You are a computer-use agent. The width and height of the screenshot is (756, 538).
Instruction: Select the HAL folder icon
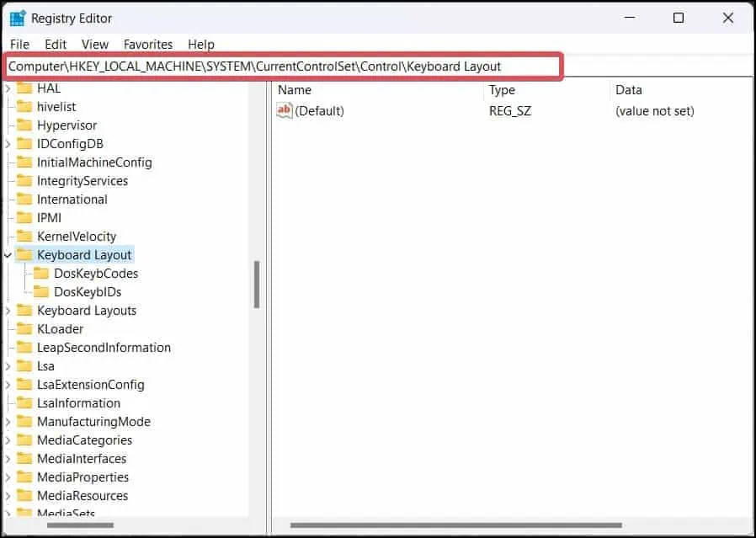pyautogui.click(x=24, y=88)
